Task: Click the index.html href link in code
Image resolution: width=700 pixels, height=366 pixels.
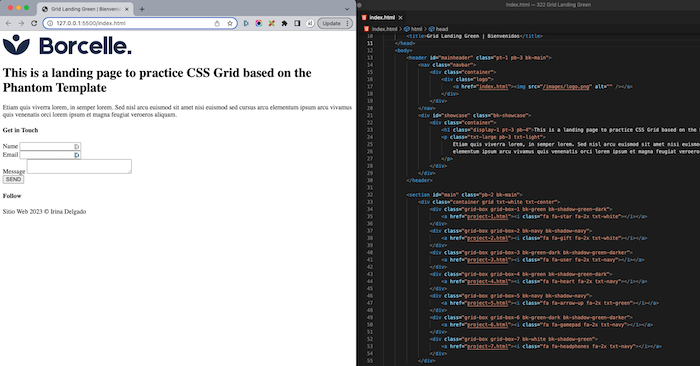Action: (493, 87)
